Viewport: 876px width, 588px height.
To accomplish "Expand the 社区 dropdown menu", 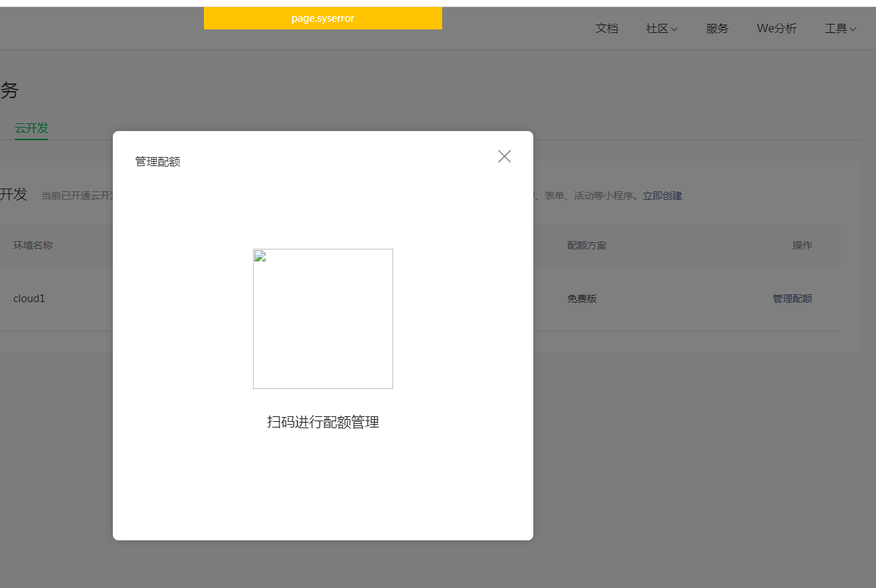I will click(662, 29).
